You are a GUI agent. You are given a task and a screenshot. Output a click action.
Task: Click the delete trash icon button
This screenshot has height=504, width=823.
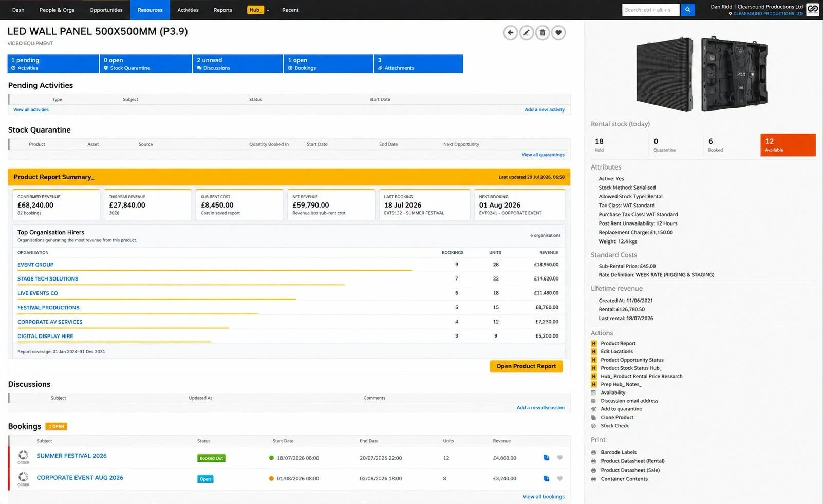(x=543, y=33)
